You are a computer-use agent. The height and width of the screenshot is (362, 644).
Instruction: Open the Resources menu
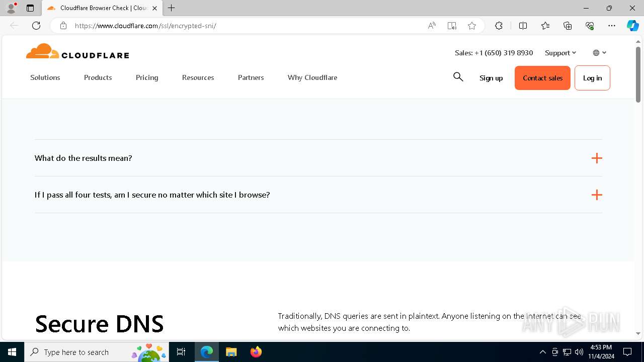tap(198, 77)
